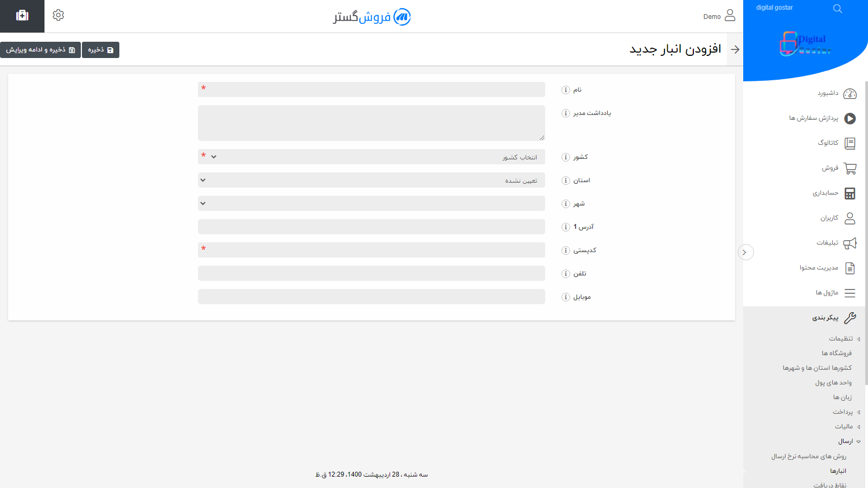The image size is (868, 488).
Task: Click the info icon next to کدپستی
Action: (x=565, y=251)
